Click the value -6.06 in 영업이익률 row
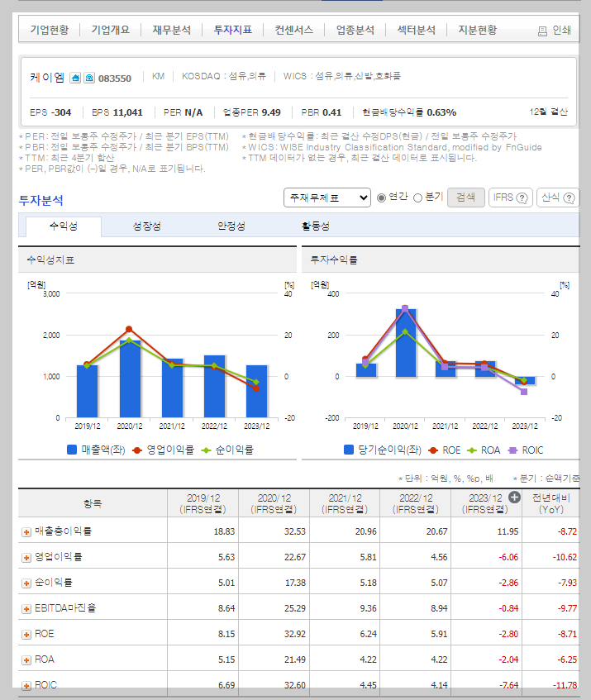This screenshot has width=591, height=700. click(x=508, y=557)
